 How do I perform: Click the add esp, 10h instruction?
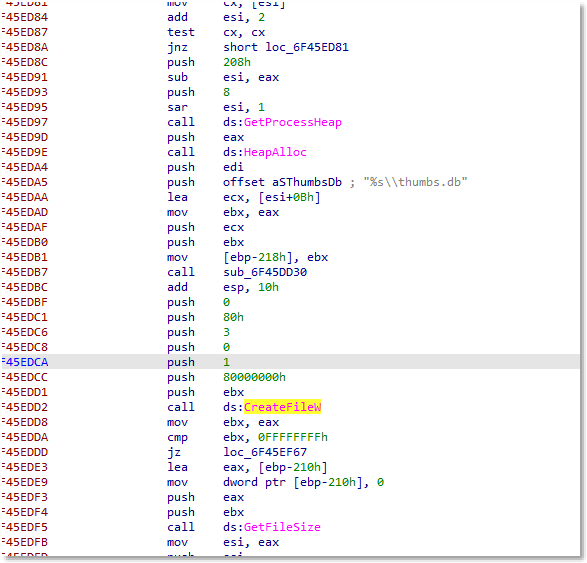[x=223, y=287]
